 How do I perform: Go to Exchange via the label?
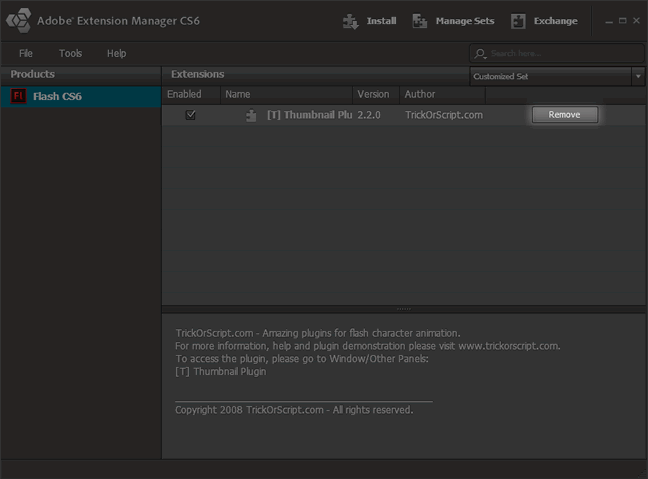coord(555,21)
